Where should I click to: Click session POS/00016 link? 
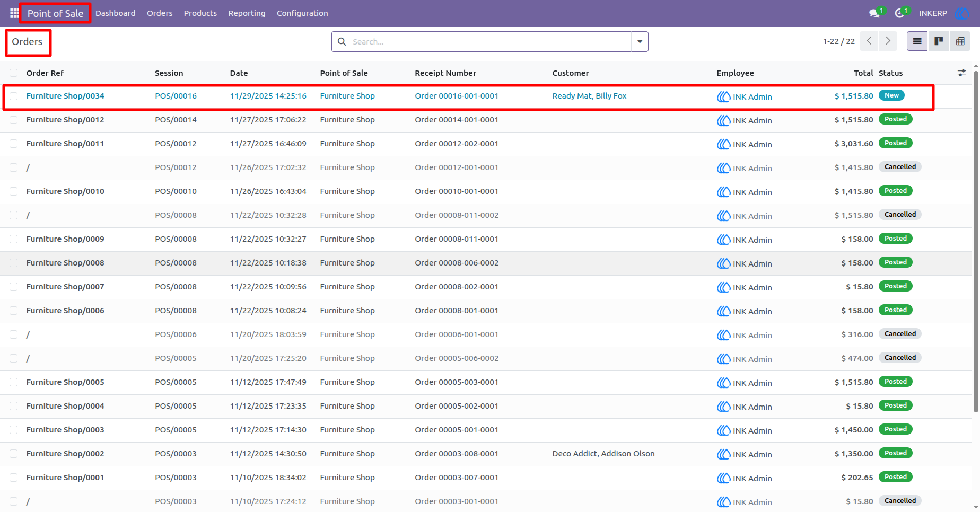coord(176,96)
